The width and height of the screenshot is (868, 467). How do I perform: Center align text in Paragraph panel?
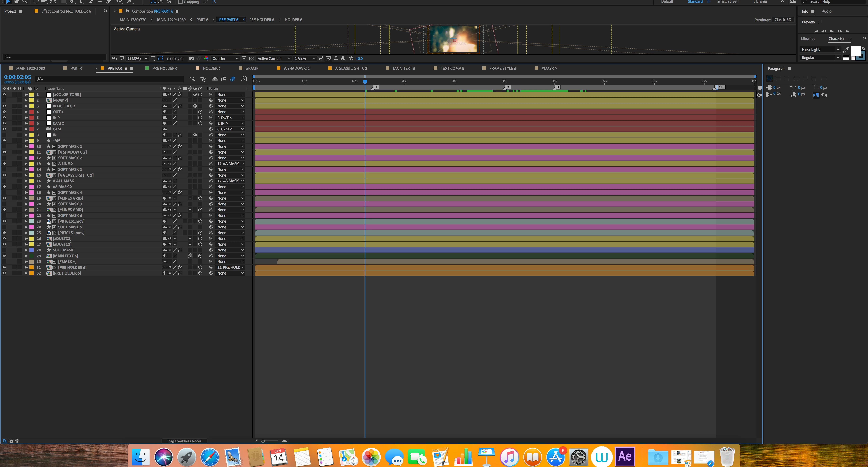(778, 78)
